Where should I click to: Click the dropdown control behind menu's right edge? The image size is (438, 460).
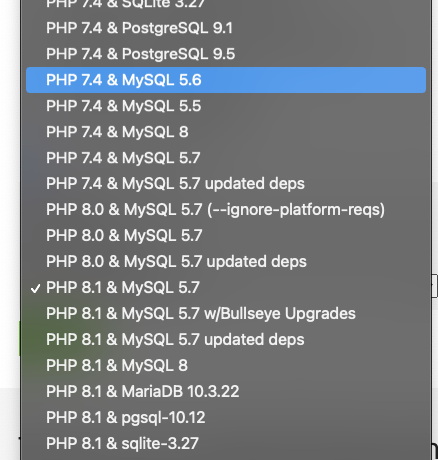pyautogui.click(x=435, y=286)
